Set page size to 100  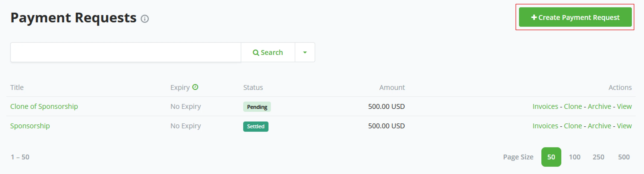point(574,157)
